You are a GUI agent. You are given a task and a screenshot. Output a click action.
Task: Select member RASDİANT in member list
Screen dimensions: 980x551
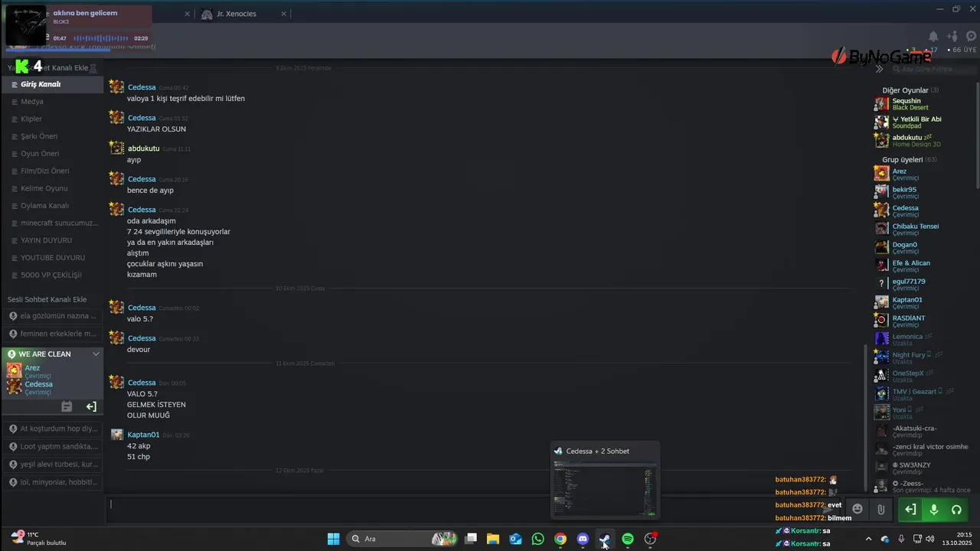point(923,321)
